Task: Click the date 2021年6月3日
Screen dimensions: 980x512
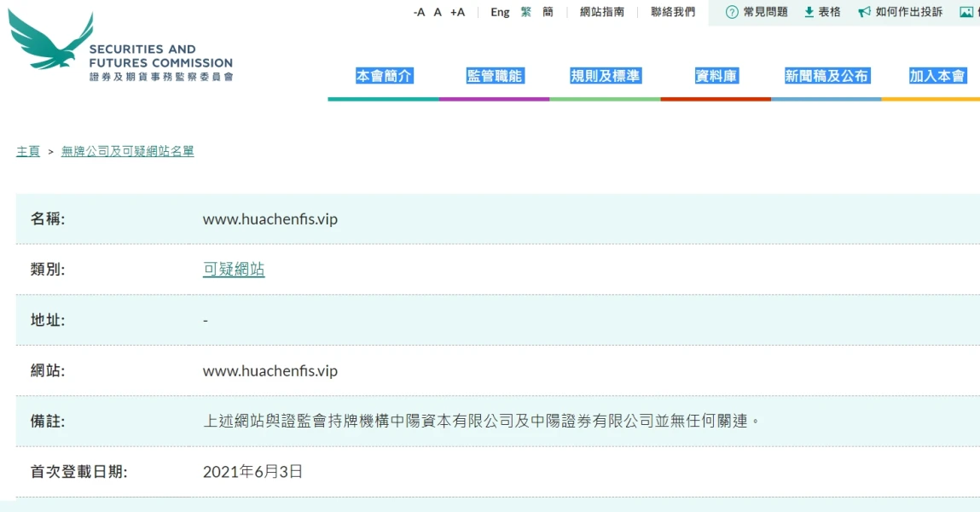Action: coord(252,471)
